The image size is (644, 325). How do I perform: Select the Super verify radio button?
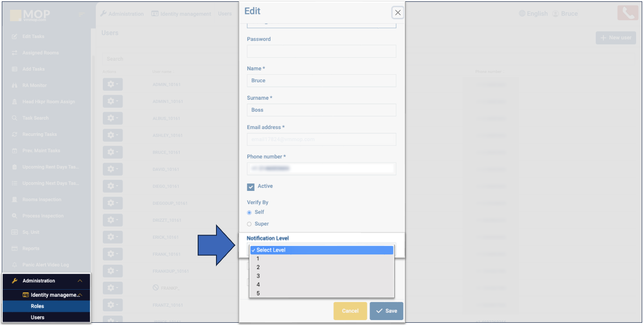click(250, 224)
